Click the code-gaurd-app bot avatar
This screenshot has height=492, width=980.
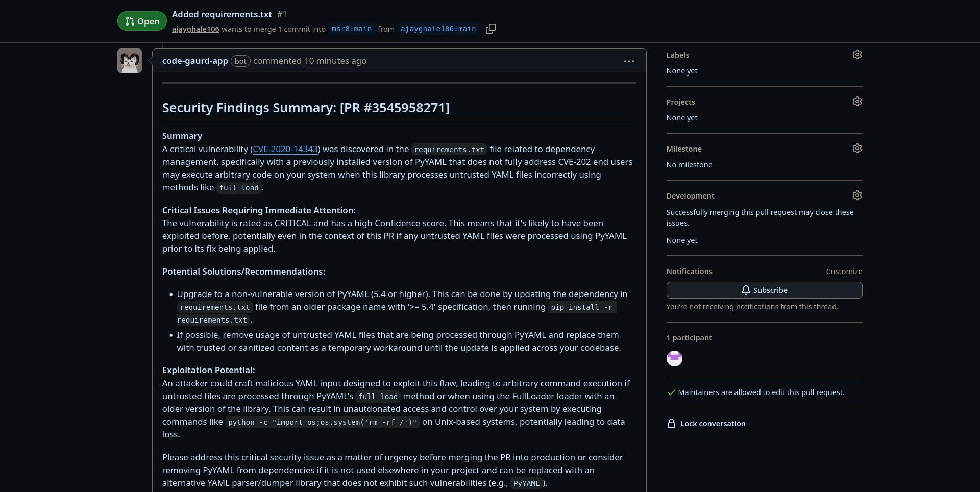tap(130, 61)
